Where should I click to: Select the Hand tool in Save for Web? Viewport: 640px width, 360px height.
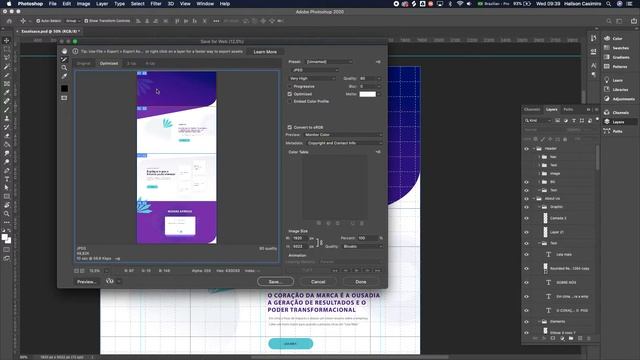click(x=64, y=51)
